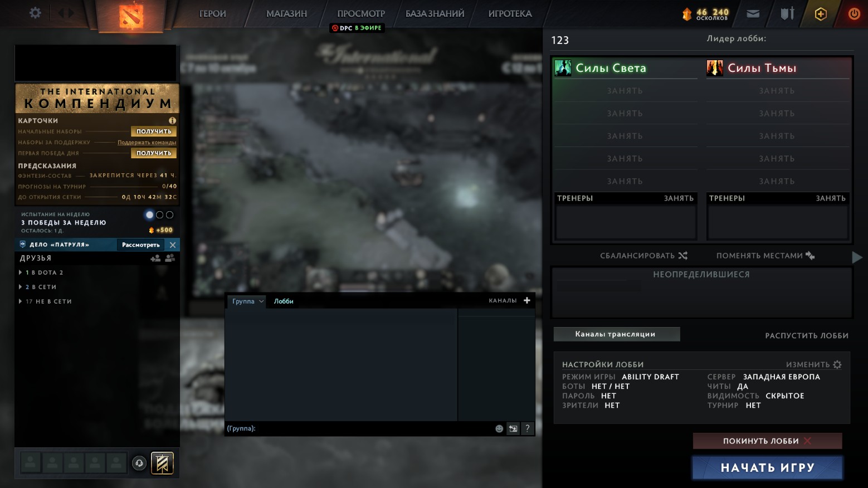This screenshot has width=868, height=488.
Task: Claim first win of day Получить button
Action: point(154,153)
